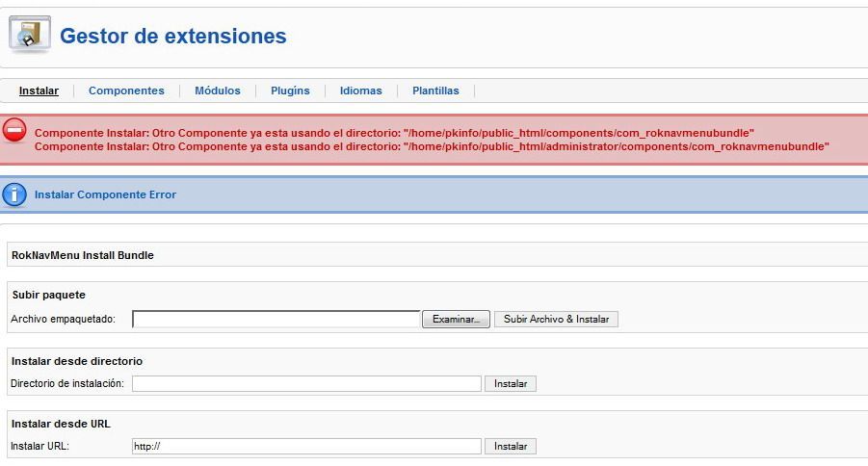The image size is (868, 466).
Task: Click Instalar button next to URL field
Action: (511, 446)
